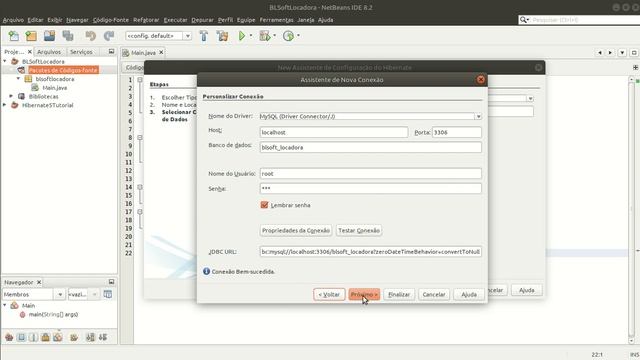Click the New File toolbar icon
The width and height of the screenshot is (640, 360).
point(13,36)
